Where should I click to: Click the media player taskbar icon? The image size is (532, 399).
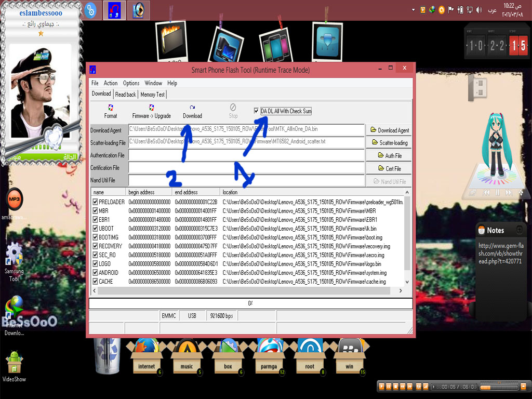(x=138, y=10)
